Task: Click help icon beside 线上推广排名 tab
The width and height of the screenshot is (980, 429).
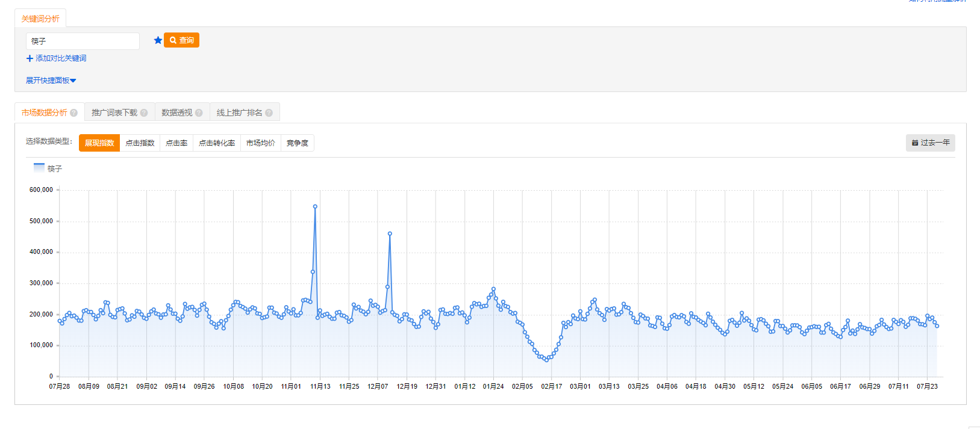Action: (x=269, y=113)
